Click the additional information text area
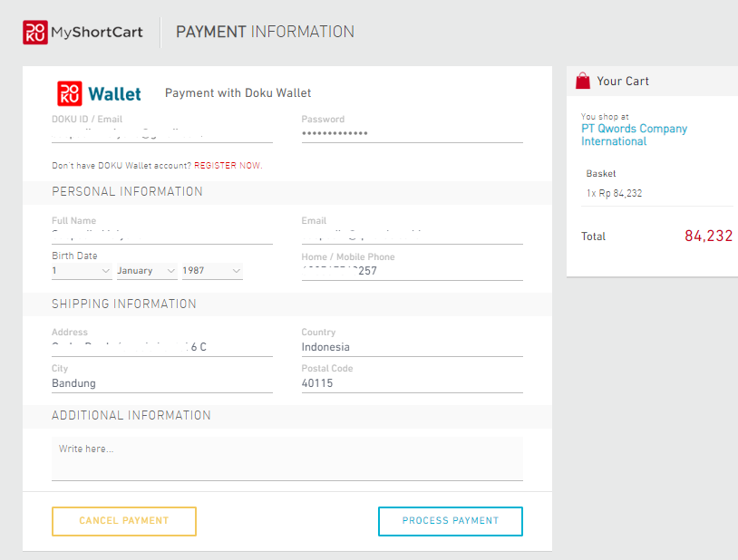The height and width of the screenshot is (560, 738). click(286, 459)
